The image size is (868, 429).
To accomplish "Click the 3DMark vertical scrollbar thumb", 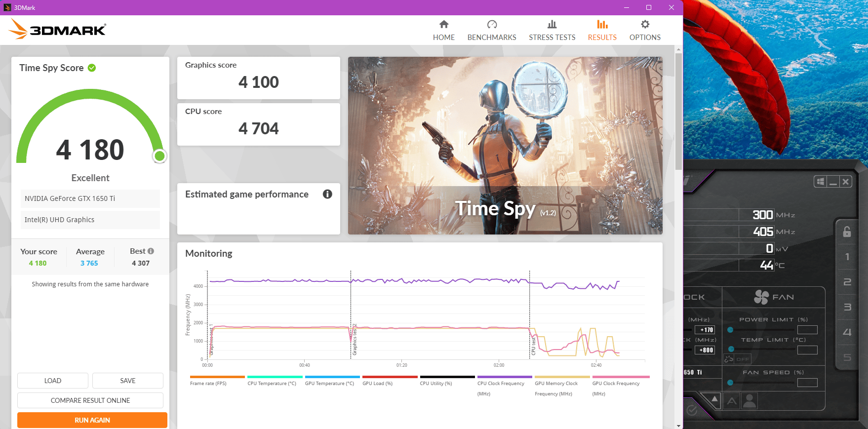I will (x=678, y=111).
